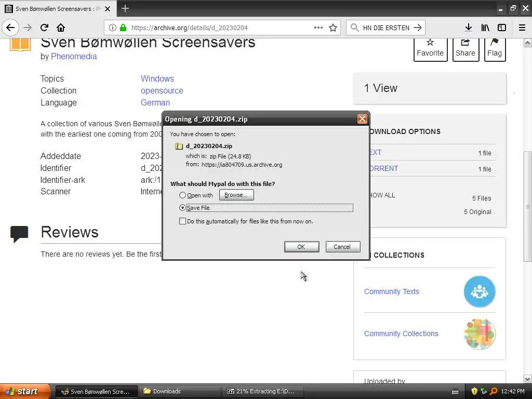Click the 5 Original files text

[477, 212]
